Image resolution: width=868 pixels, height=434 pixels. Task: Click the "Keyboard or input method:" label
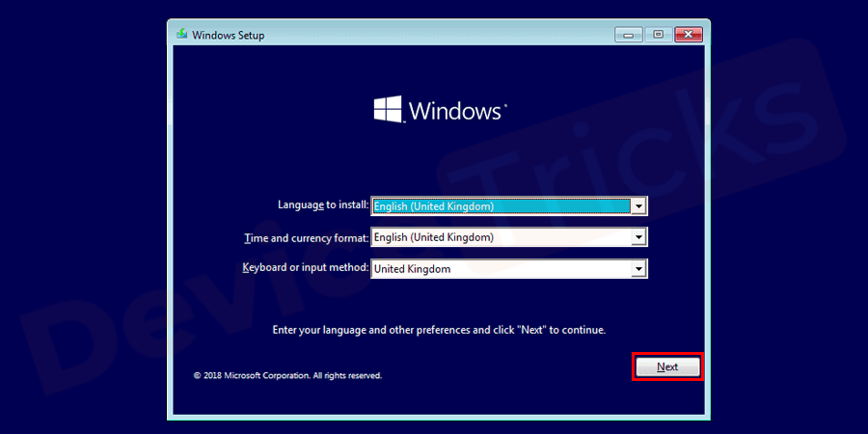(x=306, y=268)
